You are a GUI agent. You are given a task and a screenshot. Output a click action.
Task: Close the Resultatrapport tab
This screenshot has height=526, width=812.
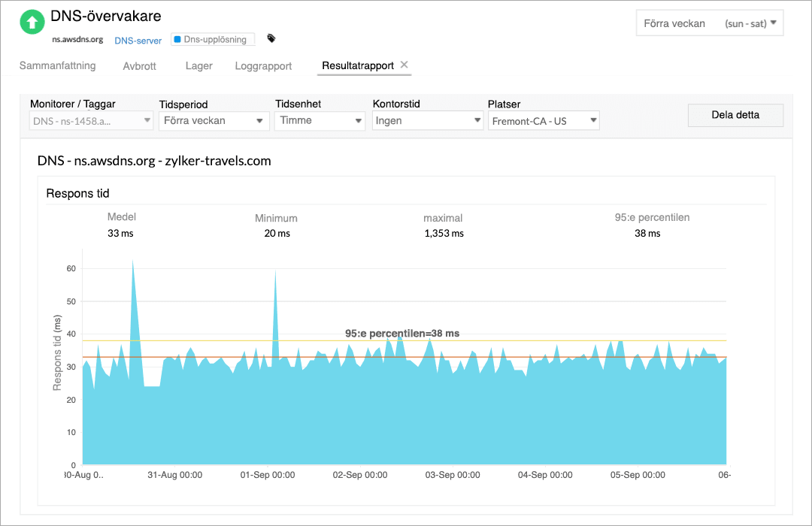click(x=404, y=65)
